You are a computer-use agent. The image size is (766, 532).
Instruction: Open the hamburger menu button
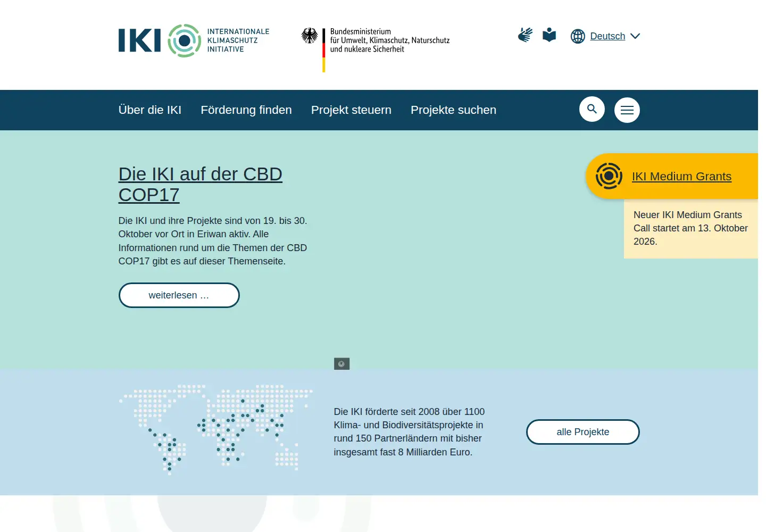[627, 110]
